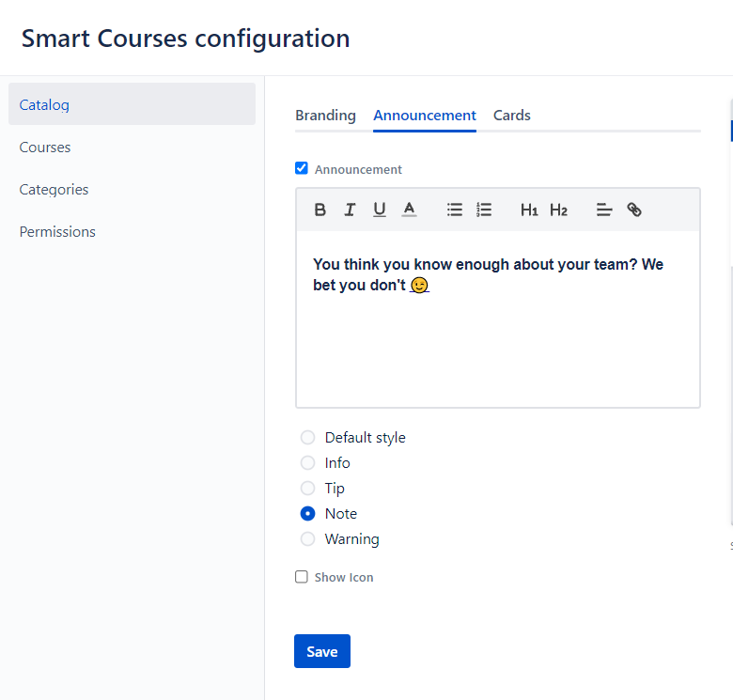Viewport: 733px width, 700px height.
Task: Save the announcement configuration
Action: [322, 652]
